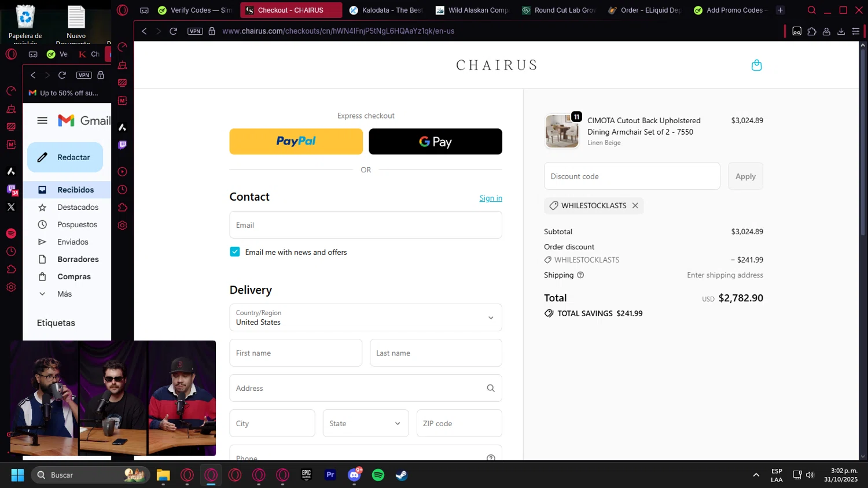868x488 pixels.
Task: Click the site lock icon beside chairus.com URL
Action: [x=212, y=31]
